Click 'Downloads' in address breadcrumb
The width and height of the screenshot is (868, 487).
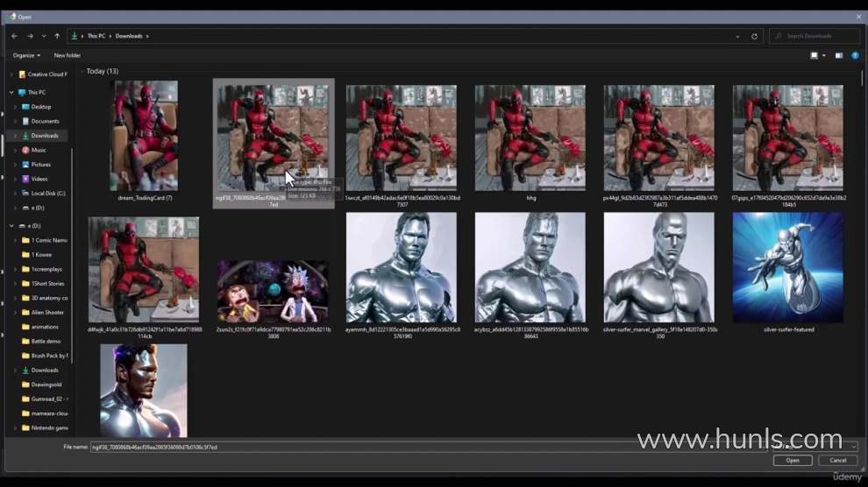pos(129,36)
